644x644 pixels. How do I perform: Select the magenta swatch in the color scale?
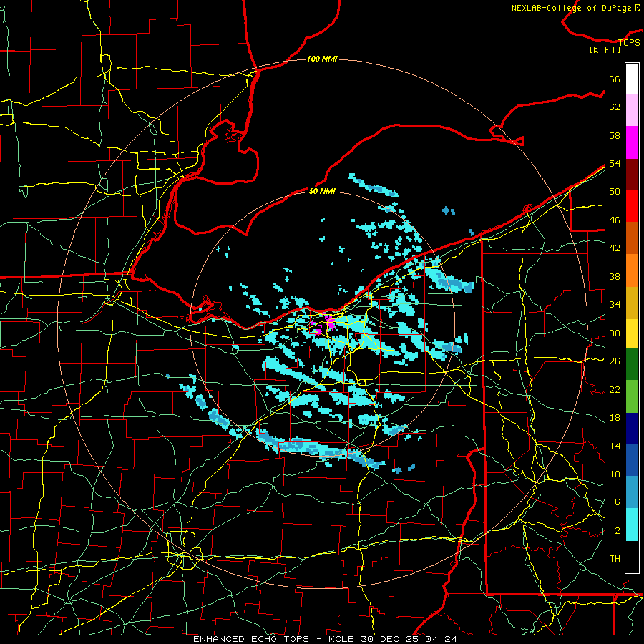pyautogui.click(x=632, y=142)
